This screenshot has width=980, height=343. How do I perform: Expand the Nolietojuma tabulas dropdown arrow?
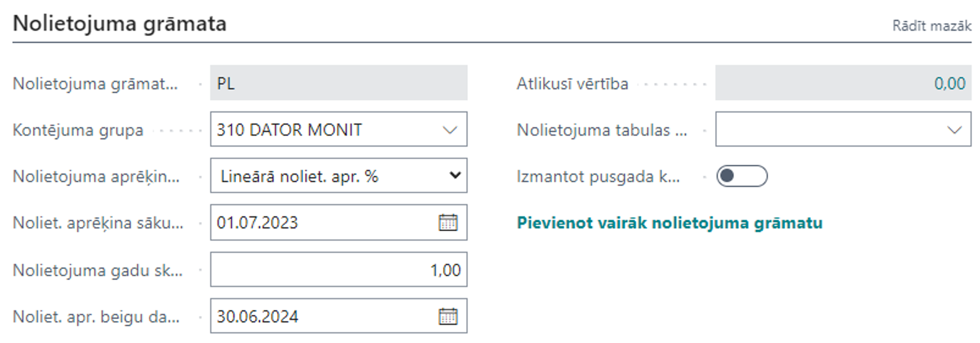(954, 130)
